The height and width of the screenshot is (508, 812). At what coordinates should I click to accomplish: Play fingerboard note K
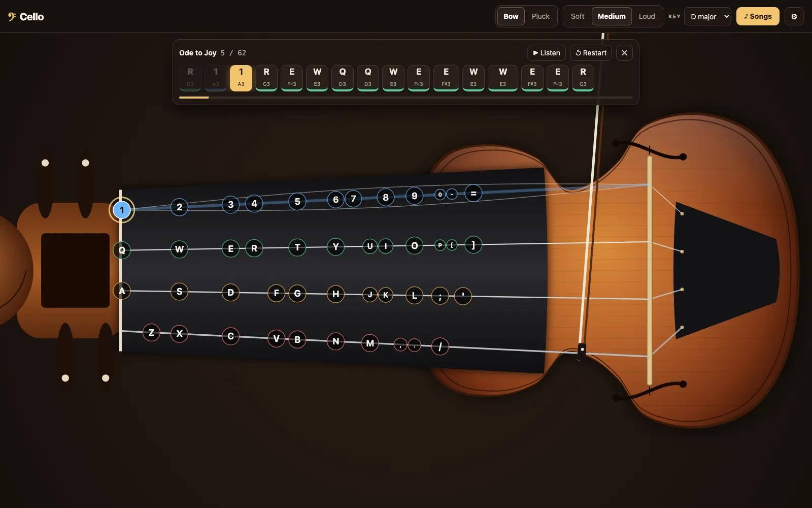(x=386, y=295)
